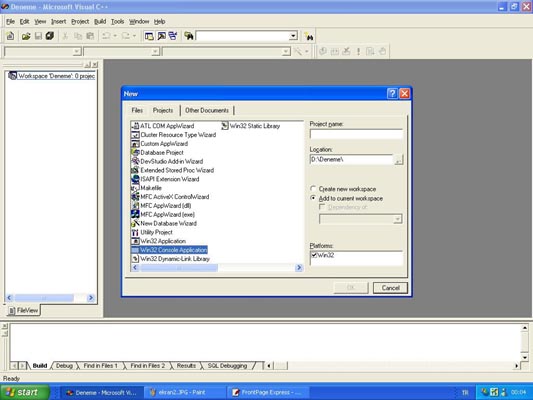Click the New Text File toolbar icon
The width and height of the screenshot is (533, 400).
[x=10, y=36]
